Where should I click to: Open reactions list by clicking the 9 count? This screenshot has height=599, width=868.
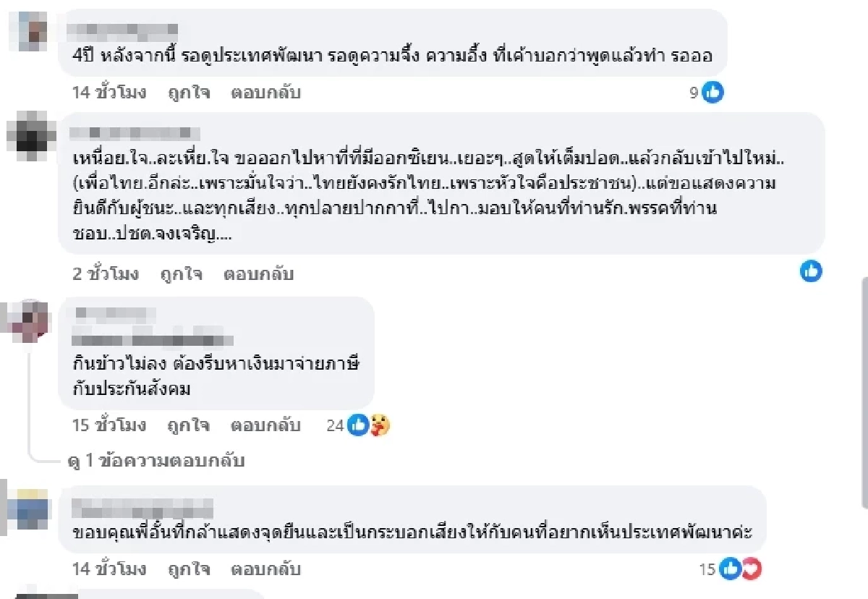click(693, 93)
